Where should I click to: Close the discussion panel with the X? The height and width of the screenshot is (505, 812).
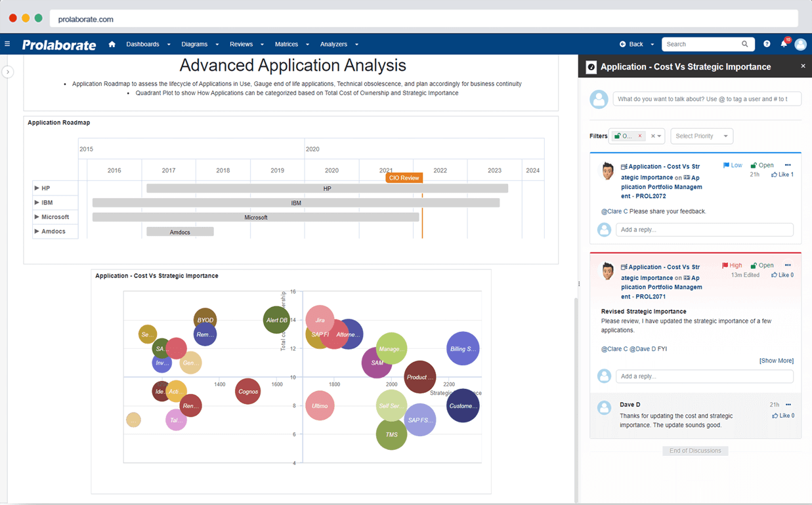coord(803,66)
